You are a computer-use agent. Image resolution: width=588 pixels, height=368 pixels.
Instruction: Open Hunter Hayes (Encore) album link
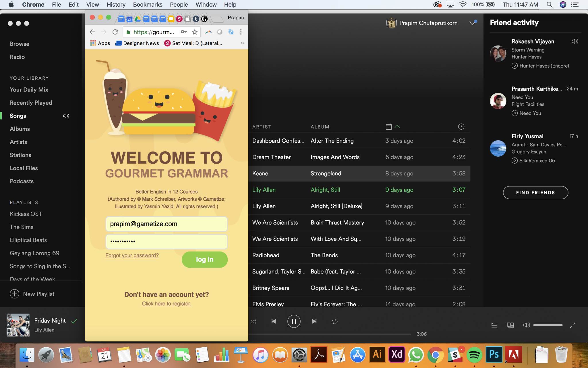(x=544, y=66)
